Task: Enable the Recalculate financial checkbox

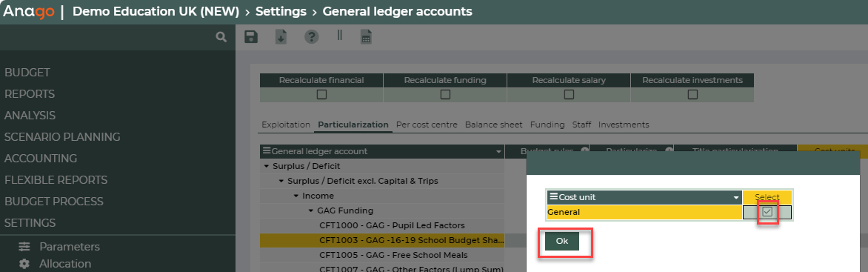Action: [x=321, y=95]
